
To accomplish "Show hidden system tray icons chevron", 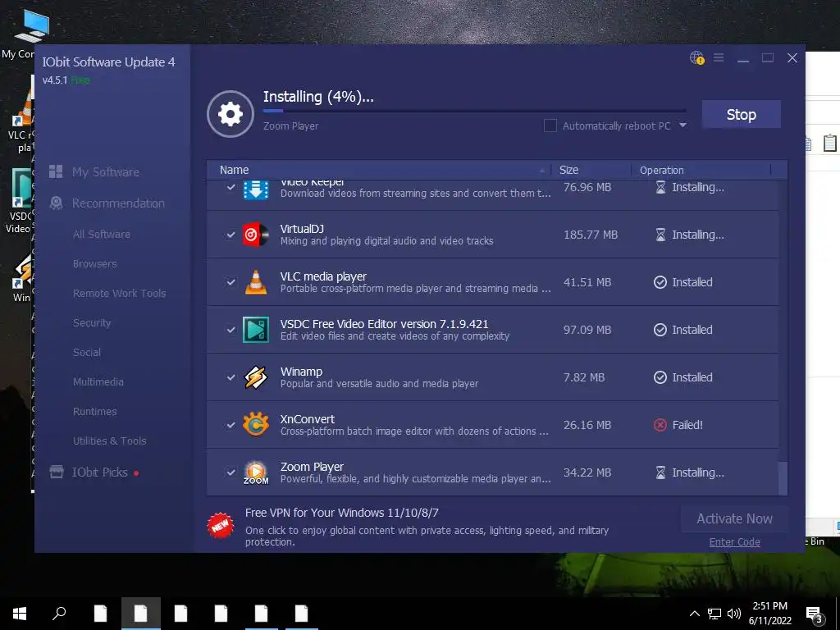I will (x=694, y=614).
